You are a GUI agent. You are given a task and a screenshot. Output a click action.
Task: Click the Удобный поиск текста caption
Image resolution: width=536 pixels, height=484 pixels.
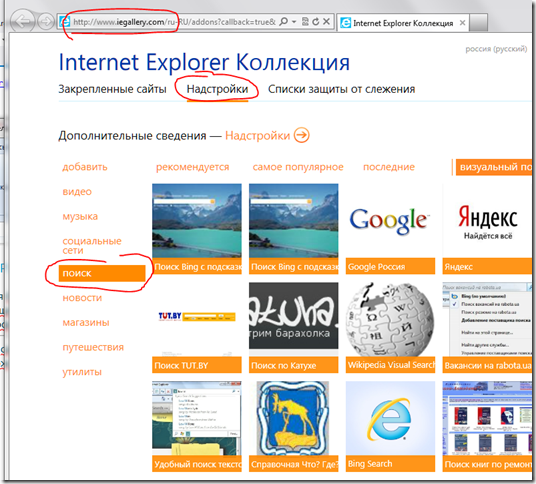pos(197,464)
